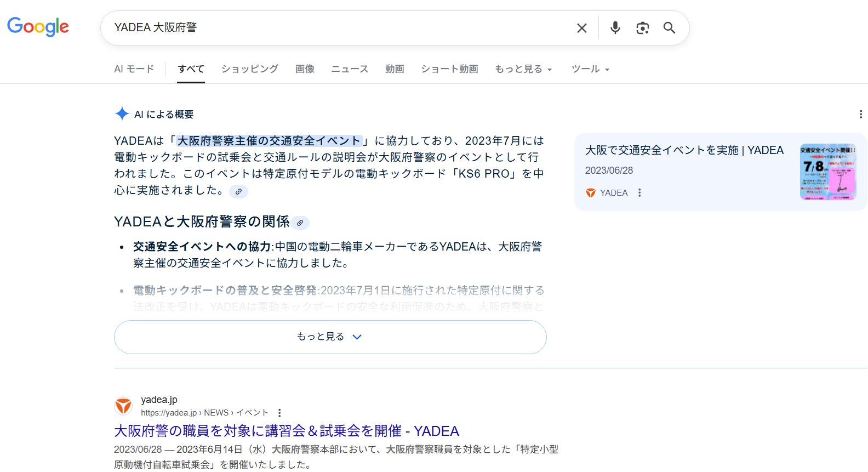This screenshot has width=868, height=472.
Task: Click the YADEA publisher name in source card
Action: (614, 193)
